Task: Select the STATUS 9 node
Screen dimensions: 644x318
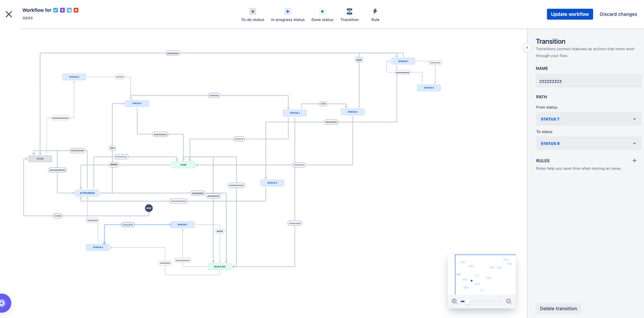Action: coord(98,247)
